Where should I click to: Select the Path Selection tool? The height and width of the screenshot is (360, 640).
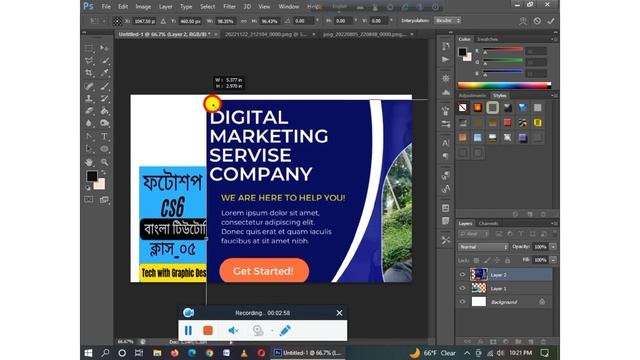pyautogui.click(x=89, y=149)
